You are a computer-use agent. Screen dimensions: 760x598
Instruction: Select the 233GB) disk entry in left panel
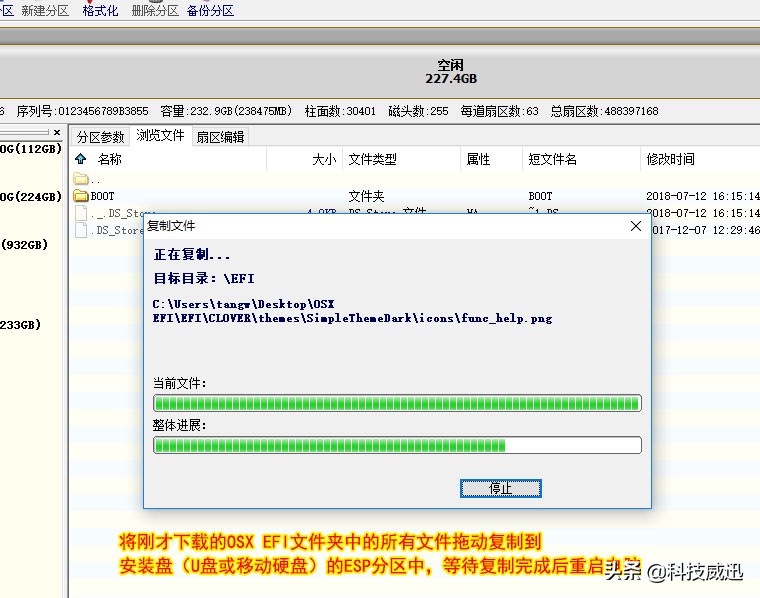(21, 324)
